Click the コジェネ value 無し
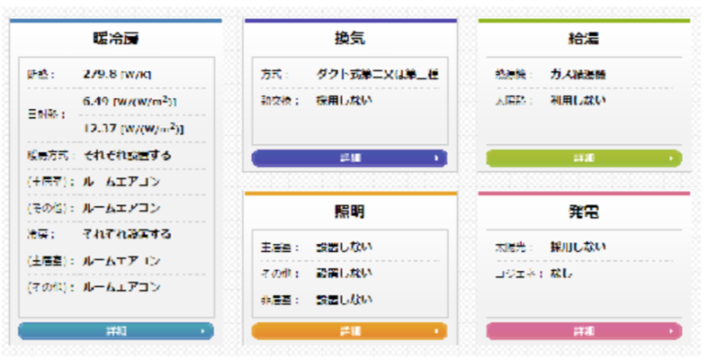 pyautogui.click(x=561, y=273)
